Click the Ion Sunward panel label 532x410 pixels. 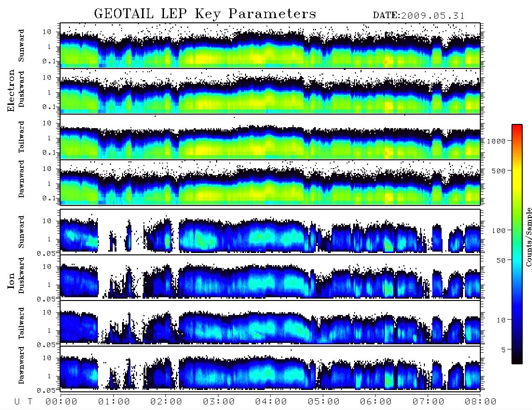click(x=21, y=232)
